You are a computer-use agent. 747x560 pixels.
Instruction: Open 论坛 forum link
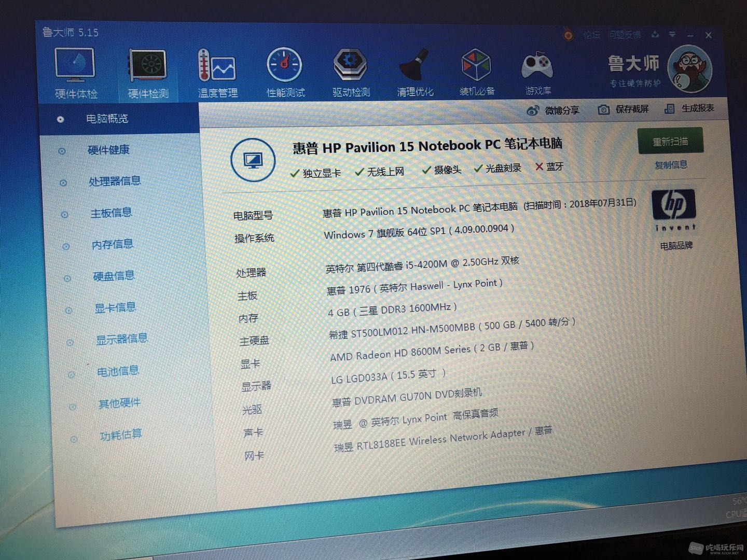[591, 35]
